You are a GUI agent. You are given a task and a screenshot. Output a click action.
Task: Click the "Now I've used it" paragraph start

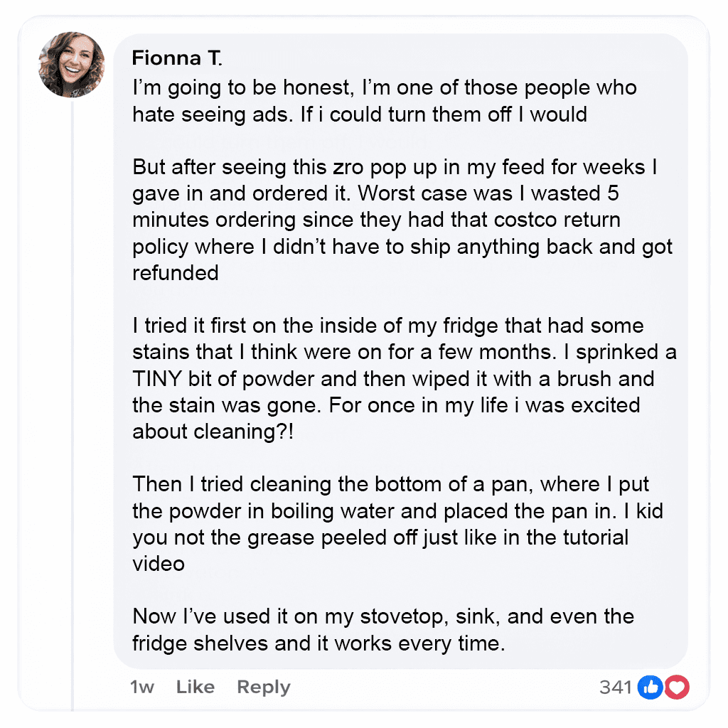[x=213, y=616]
